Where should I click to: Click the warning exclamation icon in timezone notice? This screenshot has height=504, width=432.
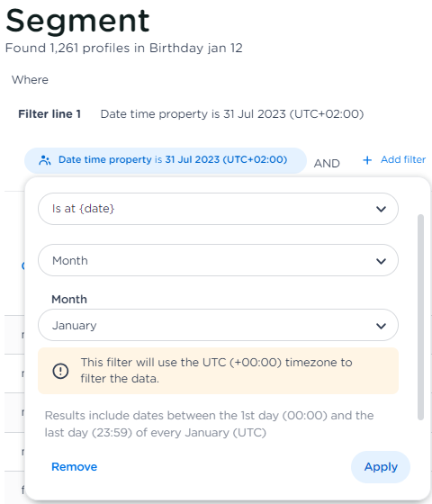(60, 371)
